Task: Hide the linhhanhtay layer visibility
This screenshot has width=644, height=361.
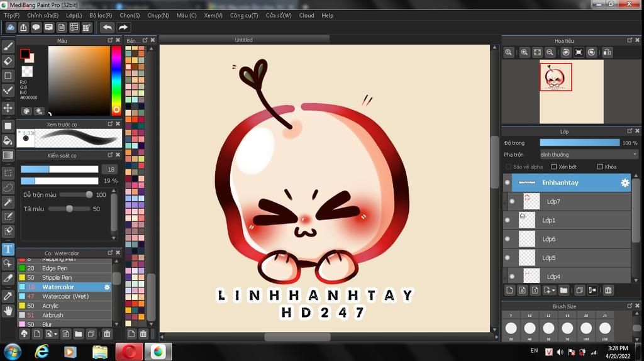Action: point(508,183)
